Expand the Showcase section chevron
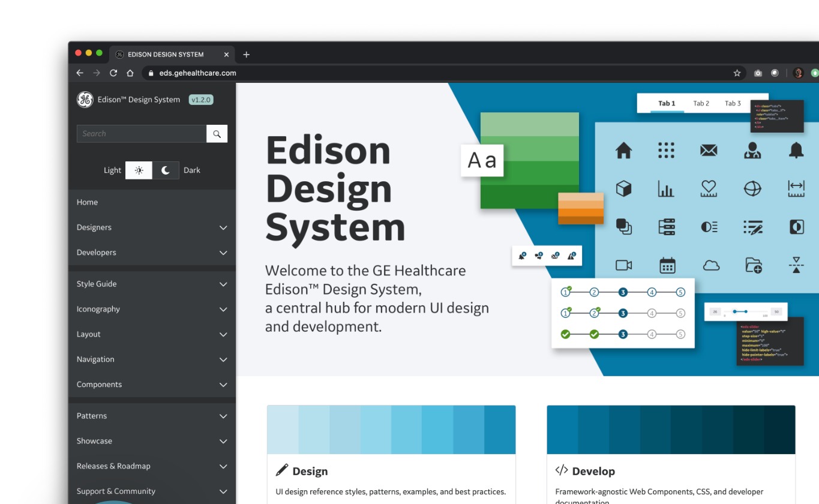This screenshot has width=819, height=504. coord(223,442)
